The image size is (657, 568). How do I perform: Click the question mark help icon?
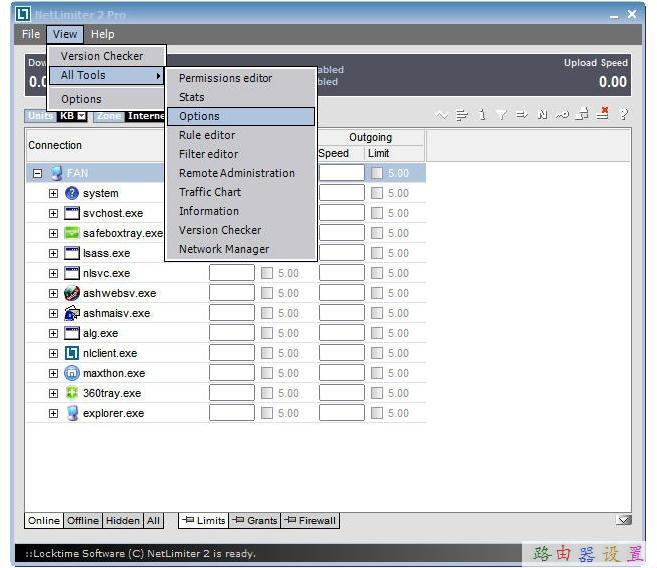pos(624,115)
